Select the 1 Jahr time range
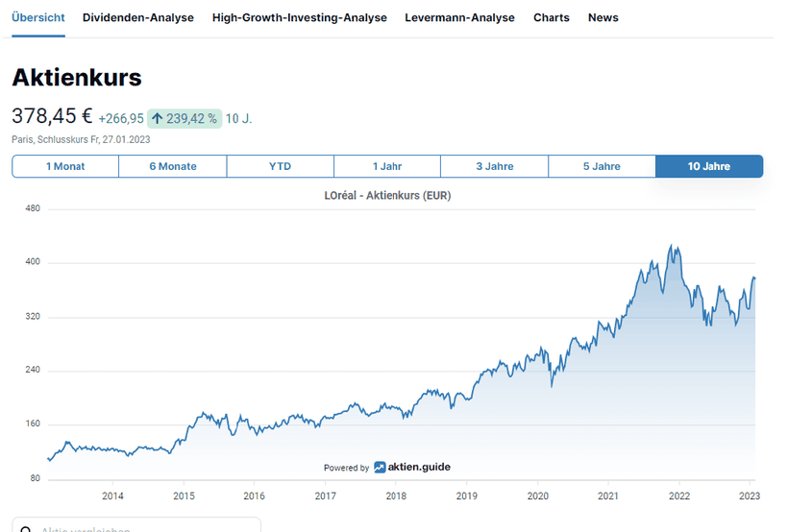Screen dimensions: 788x532 point(387,166)
